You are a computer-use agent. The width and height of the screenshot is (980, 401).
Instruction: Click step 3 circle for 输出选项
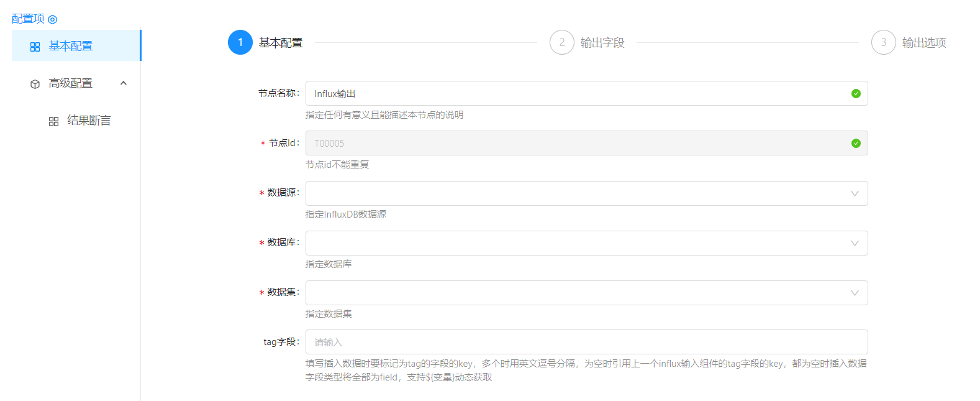(883, 43)
